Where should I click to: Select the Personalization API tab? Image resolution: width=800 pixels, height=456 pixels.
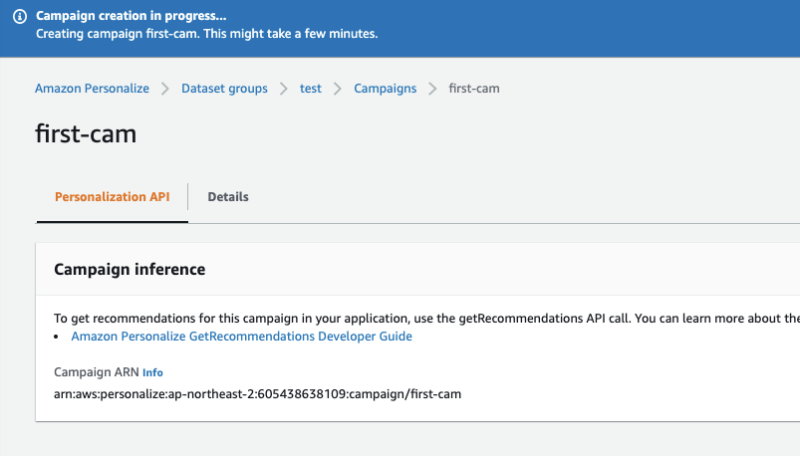coord(112,197)
